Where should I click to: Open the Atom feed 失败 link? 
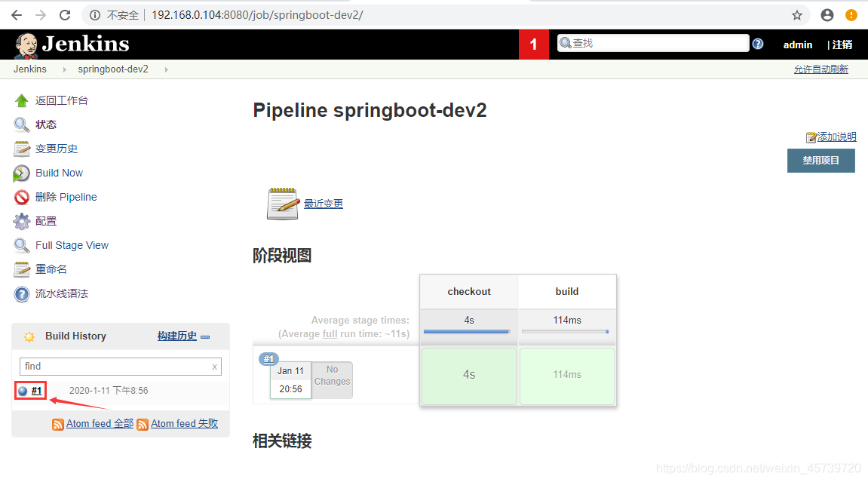click(x=184, y=424)
